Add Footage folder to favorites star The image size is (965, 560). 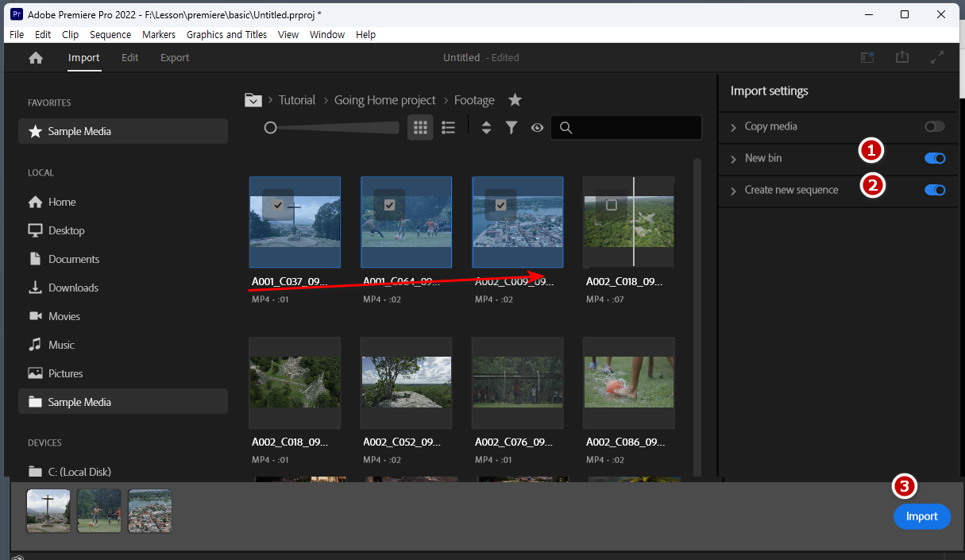(x=515, y=100)
